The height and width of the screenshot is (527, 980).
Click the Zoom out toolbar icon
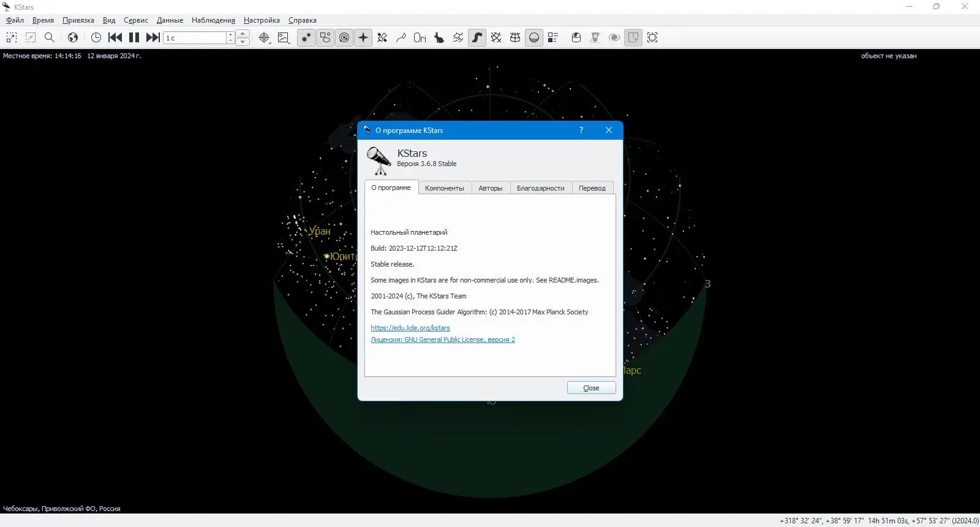pyautogui.click(x=31, y=37)
